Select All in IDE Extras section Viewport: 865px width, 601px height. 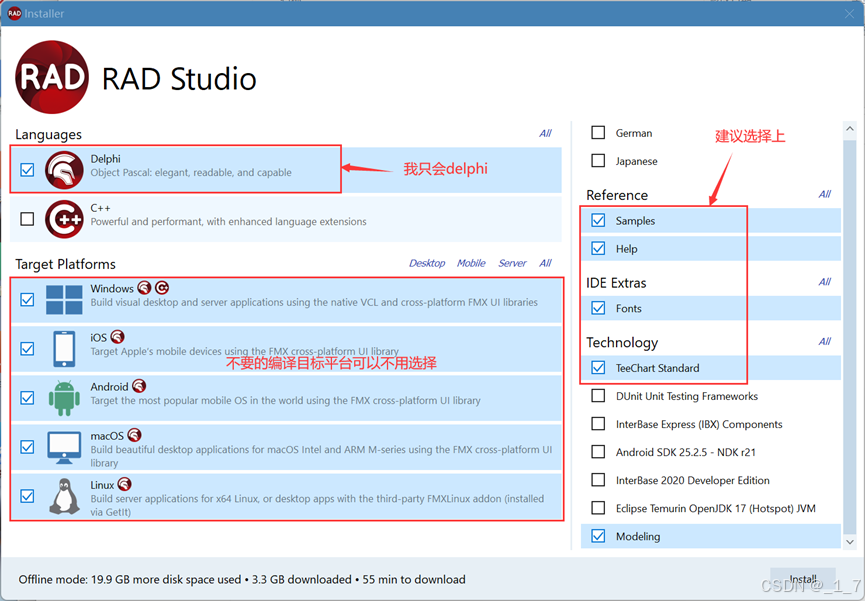click(825, 282)
